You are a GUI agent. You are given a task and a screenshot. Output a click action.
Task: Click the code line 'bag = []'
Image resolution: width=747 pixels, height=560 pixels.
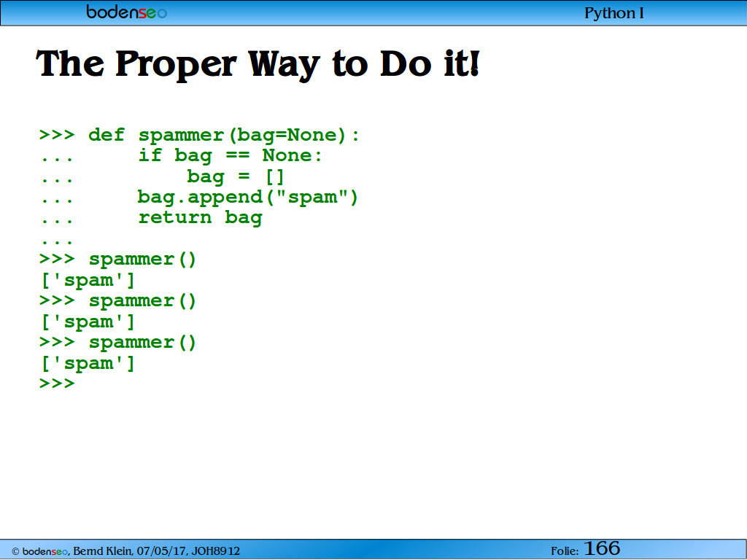coord(236,176)
